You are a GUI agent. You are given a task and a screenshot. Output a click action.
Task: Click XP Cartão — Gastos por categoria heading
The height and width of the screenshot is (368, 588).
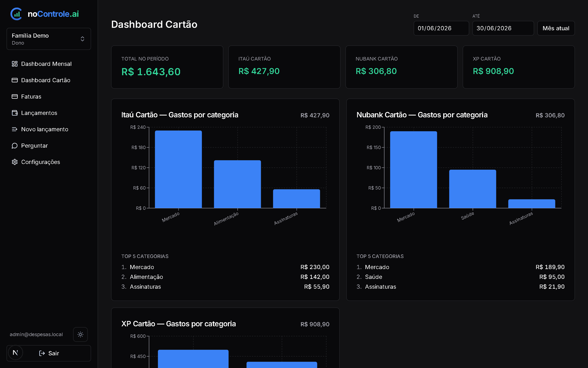(x=179, y=324)
